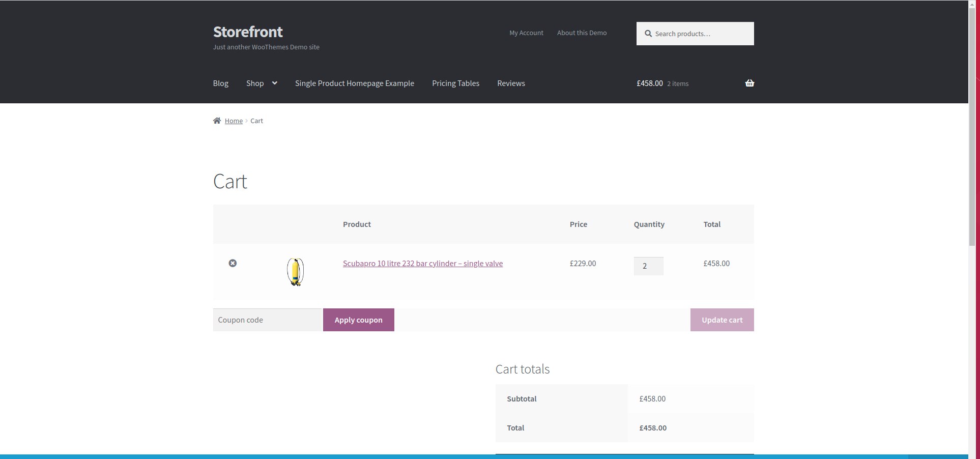Open the Reviews menu item
Viewport: 980px width, 459px height.
coord(511,83)
